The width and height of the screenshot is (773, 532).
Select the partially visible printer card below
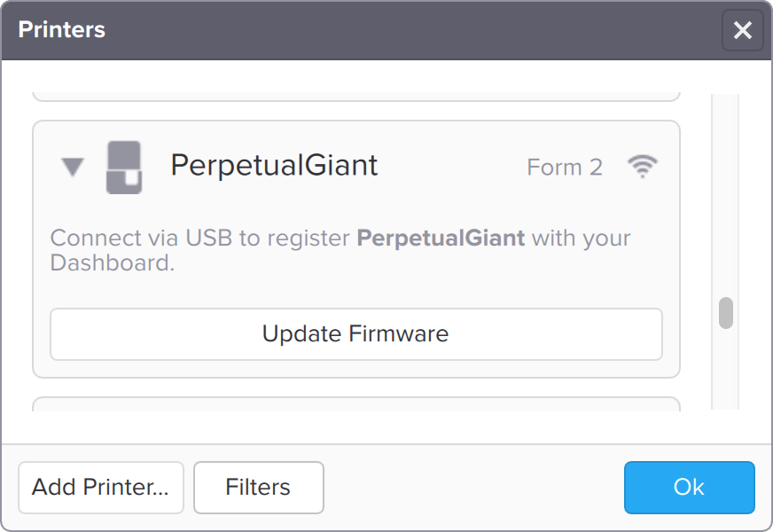pos(356,405)
